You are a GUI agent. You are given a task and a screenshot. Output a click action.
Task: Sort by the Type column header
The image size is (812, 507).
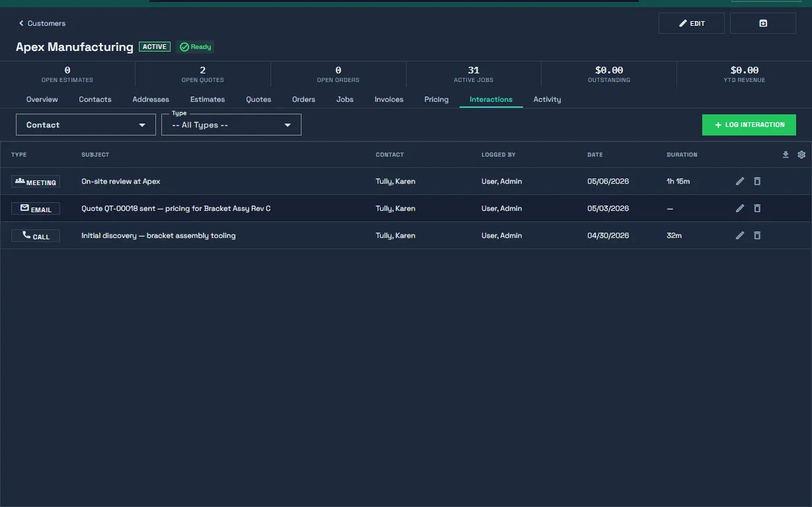pos(19,155)
